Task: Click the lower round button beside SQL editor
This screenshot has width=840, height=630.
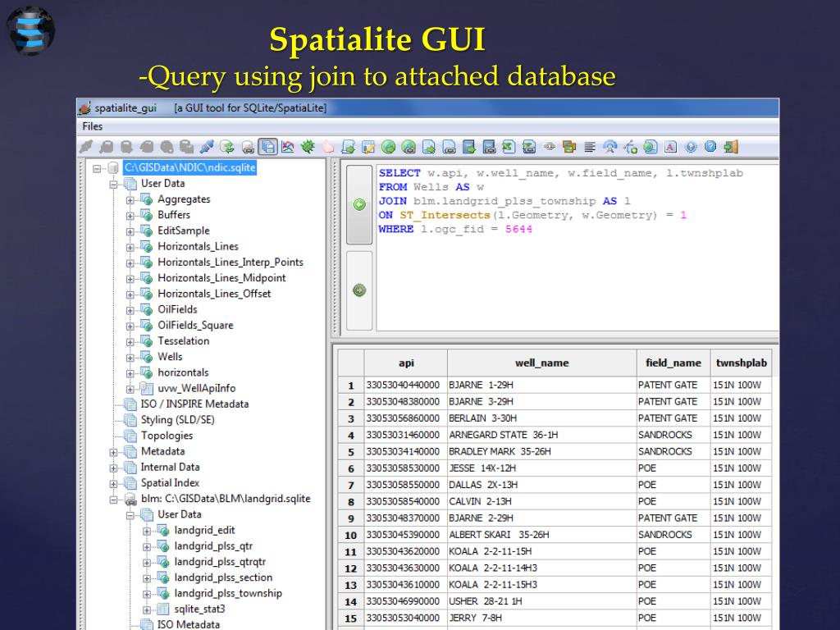Action: point(359,290)
